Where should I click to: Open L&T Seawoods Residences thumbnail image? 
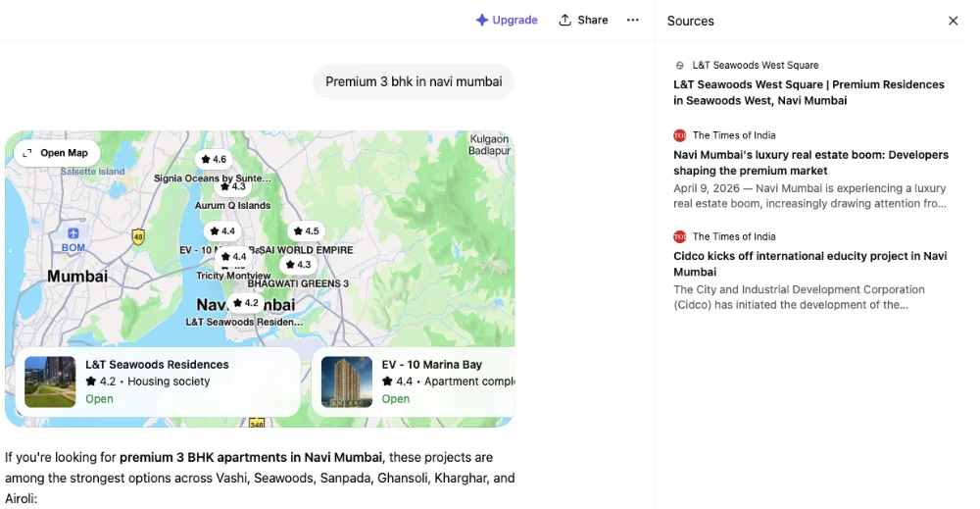[50, 382]
